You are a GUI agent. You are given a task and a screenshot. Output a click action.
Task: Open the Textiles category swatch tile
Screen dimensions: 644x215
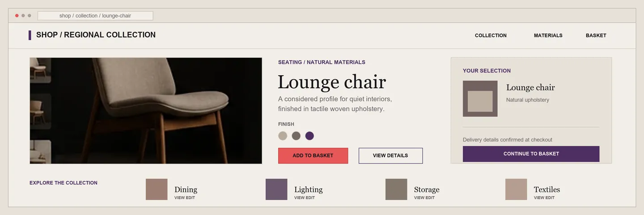point(516,189)
